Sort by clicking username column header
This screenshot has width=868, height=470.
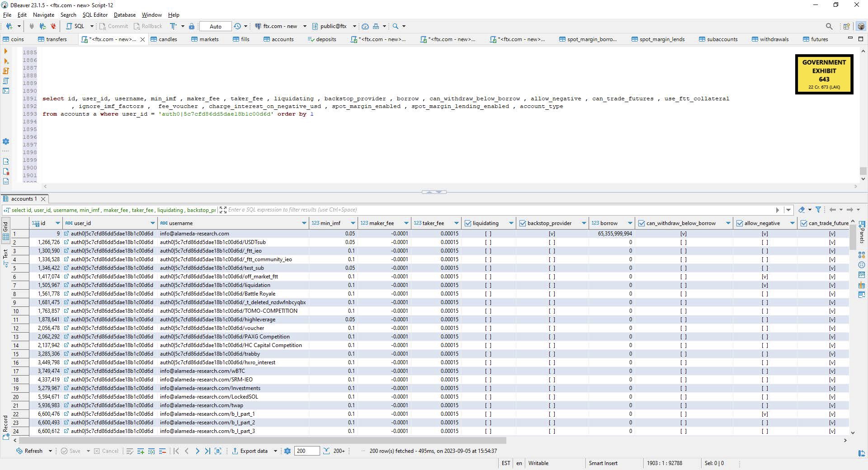pyautogui.click(x=181, y=223)
